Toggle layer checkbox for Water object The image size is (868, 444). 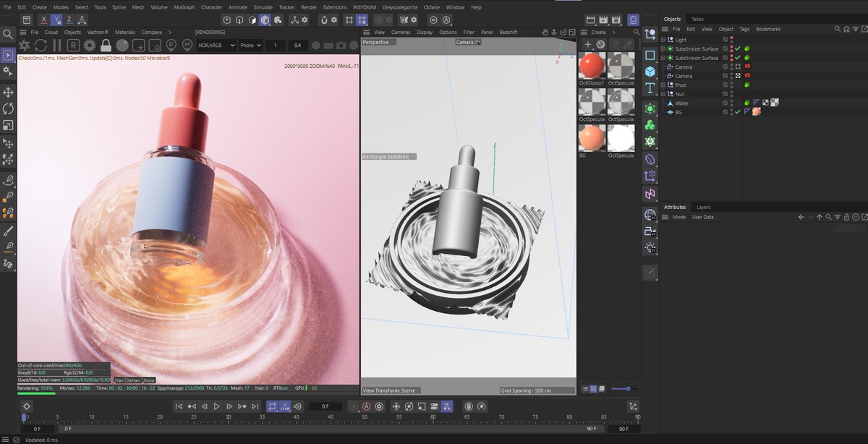pyautogui.click(x=726, y=103)
